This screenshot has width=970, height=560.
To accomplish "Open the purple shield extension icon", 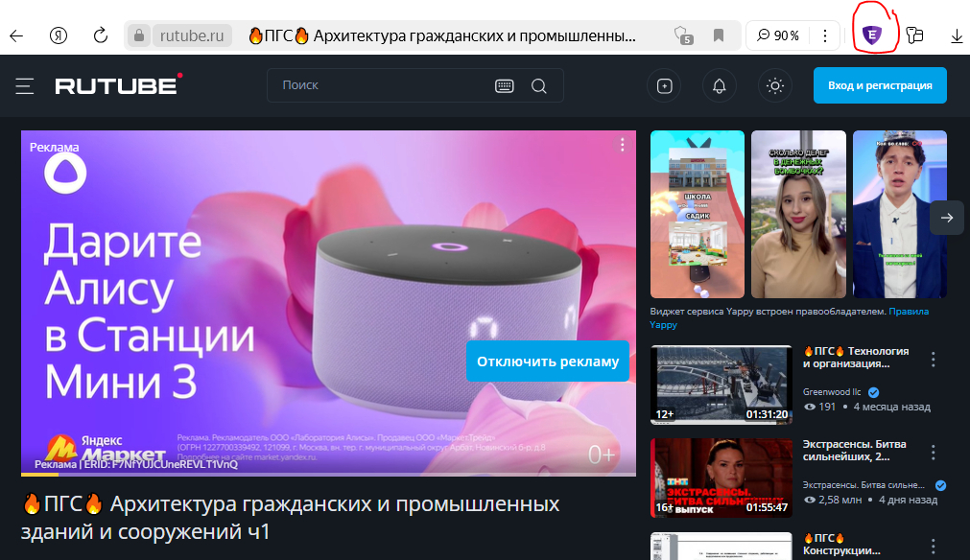I will tap(872, 35).
